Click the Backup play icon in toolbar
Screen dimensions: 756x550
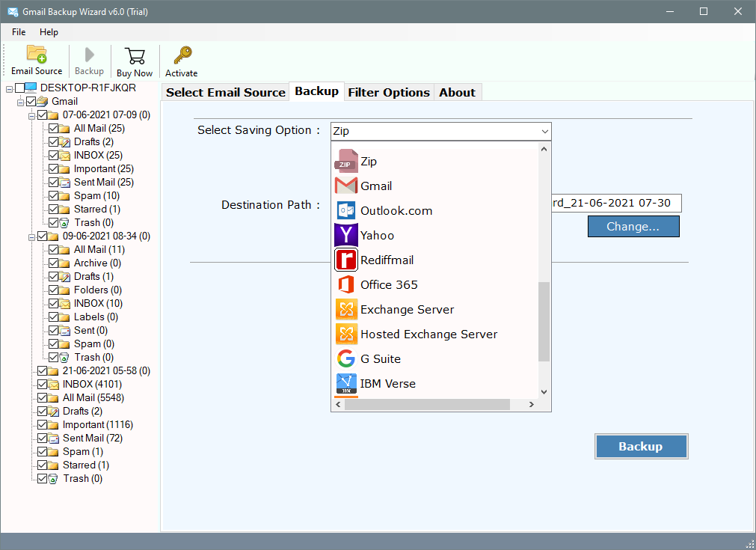(x=89, y=55)
